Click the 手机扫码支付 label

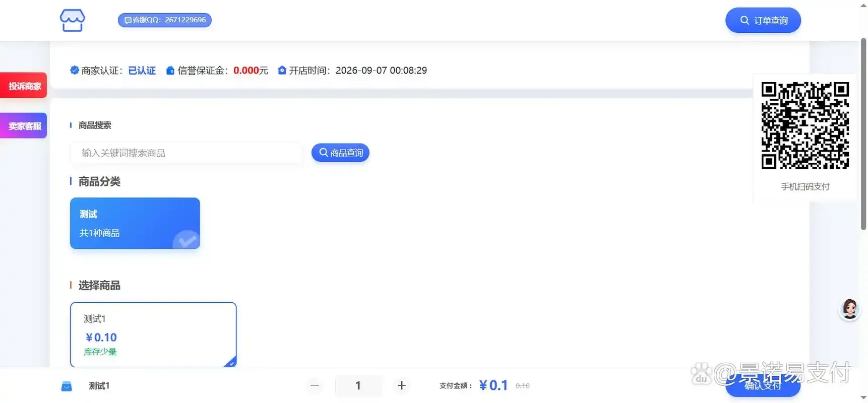[x=805, y=186]
